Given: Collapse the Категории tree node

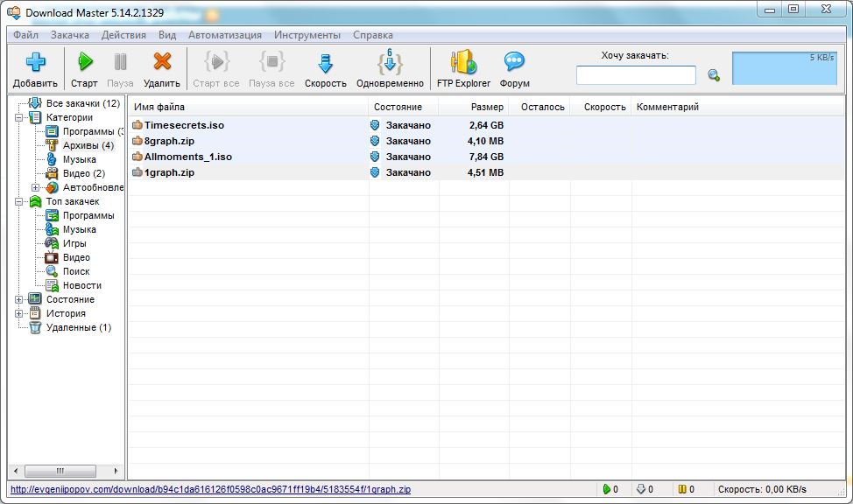Looking at the screenshot, I should point(18,117).
